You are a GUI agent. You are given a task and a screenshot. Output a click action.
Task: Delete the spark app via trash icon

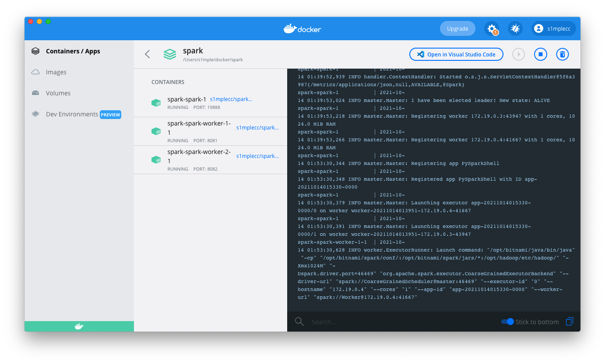[562, 54]
